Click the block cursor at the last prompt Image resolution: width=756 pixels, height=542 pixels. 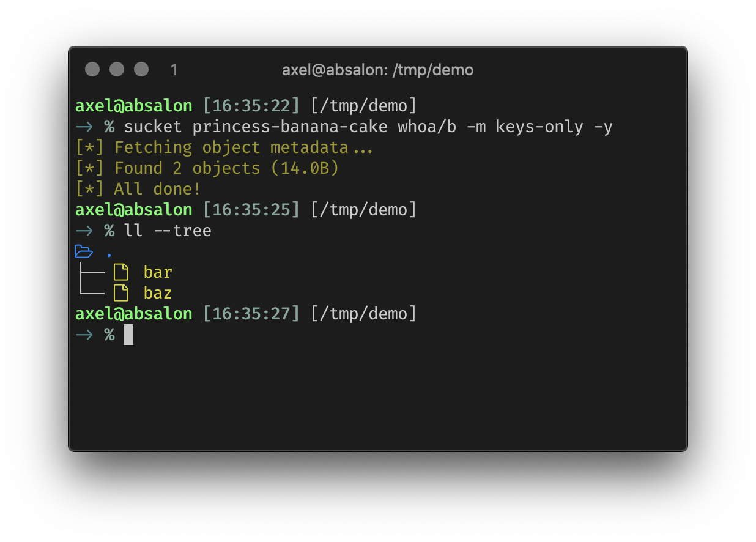pyautogui.click(x=128, y=335)
